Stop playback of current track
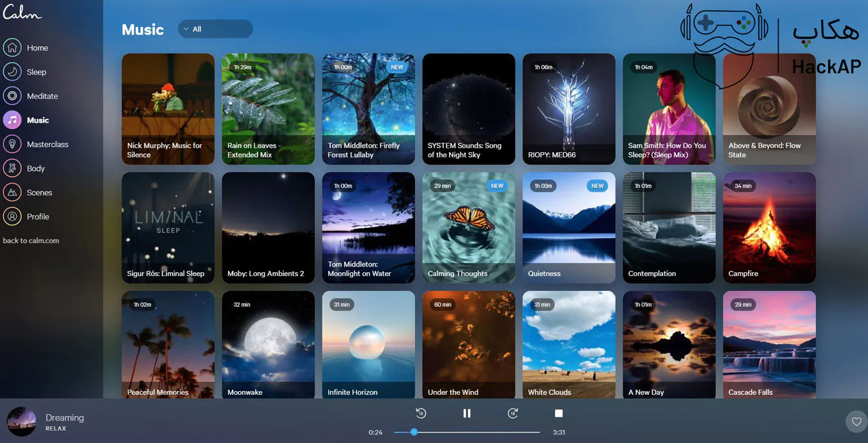 (x=558, y=413)
